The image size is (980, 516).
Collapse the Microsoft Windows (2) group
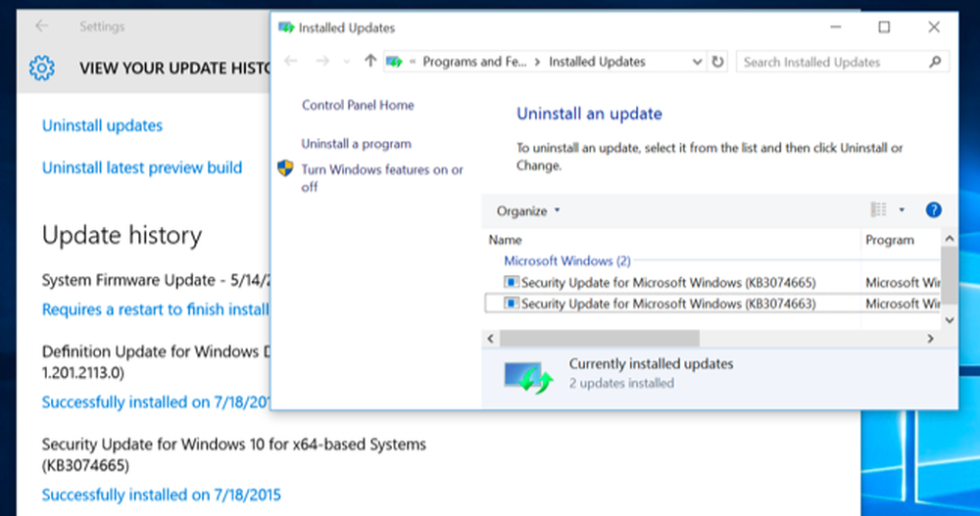pyautogui.click(x=566, y=260)
